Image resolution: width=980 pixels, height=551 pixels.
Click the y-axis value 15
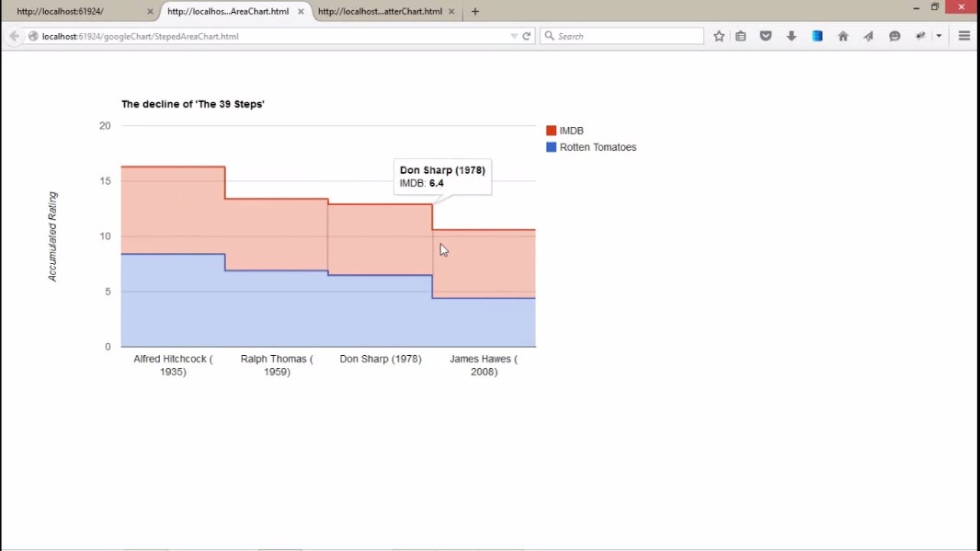tap(105, 181)
